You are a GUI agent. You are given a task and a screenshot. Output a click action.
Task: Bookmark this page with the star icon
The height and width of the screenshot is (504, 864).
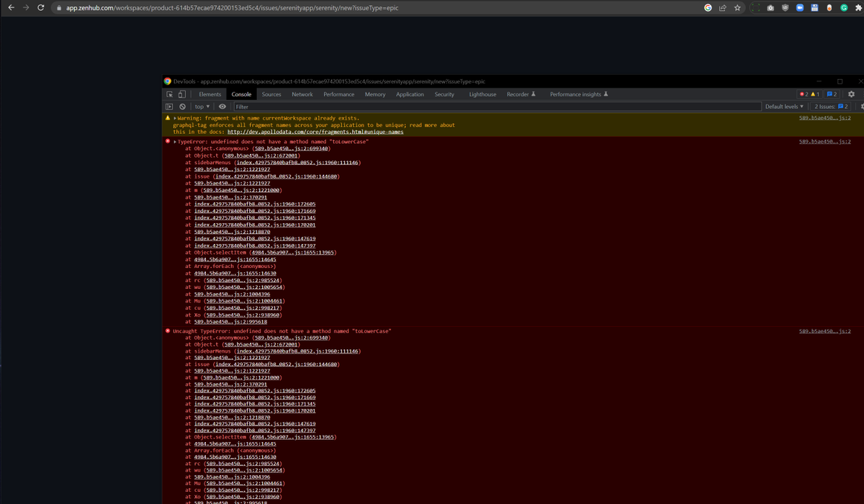pyautogui.click(x=737, y=7)
